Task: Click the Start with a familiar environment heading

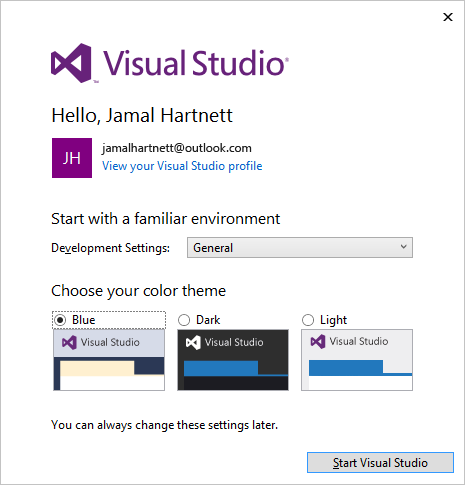Action: click(166, 219)
